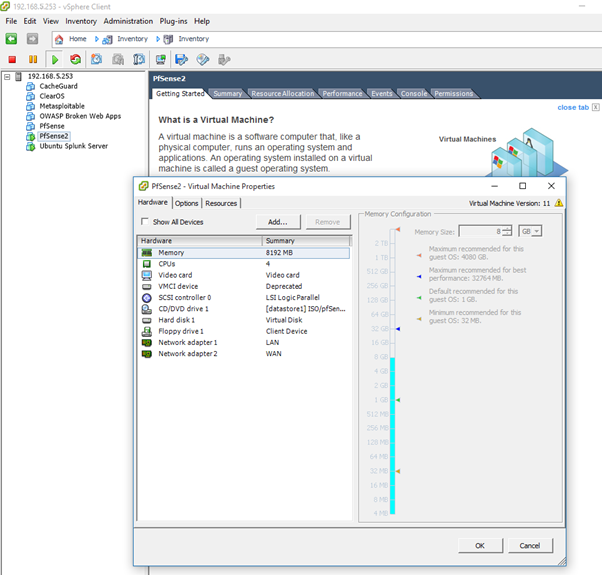Click the green back navigation arrow
The width and height of the screenshot is (602, 575).
tap(12, 39)
